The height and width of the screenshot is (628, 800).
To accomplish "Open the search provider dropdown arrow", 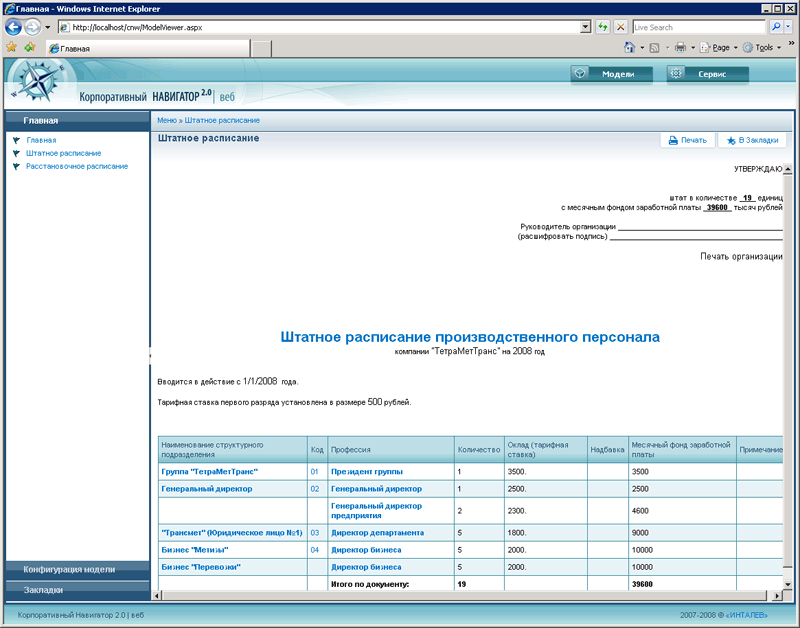I will pyautogui.click(x=788, y=27).
